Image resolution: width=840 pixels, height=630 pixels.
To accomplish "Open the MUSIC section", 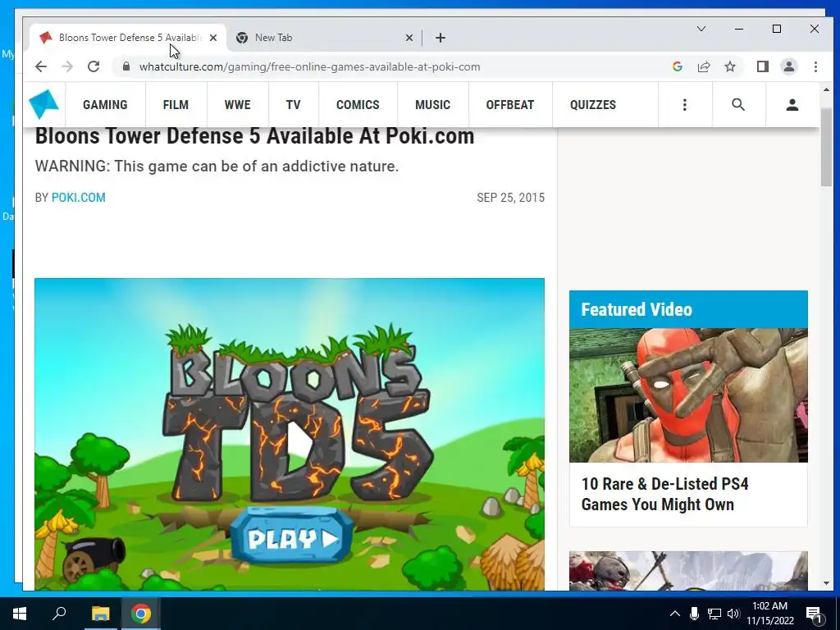I will pyautogui.click(x=432, y=104).
